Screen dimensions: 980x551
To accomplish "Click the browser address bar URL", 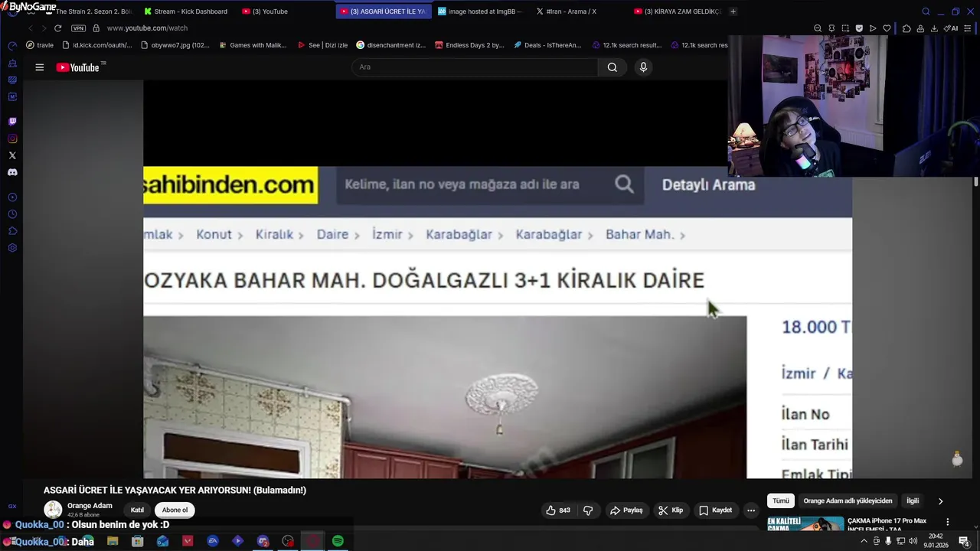I will coord(147,28).
